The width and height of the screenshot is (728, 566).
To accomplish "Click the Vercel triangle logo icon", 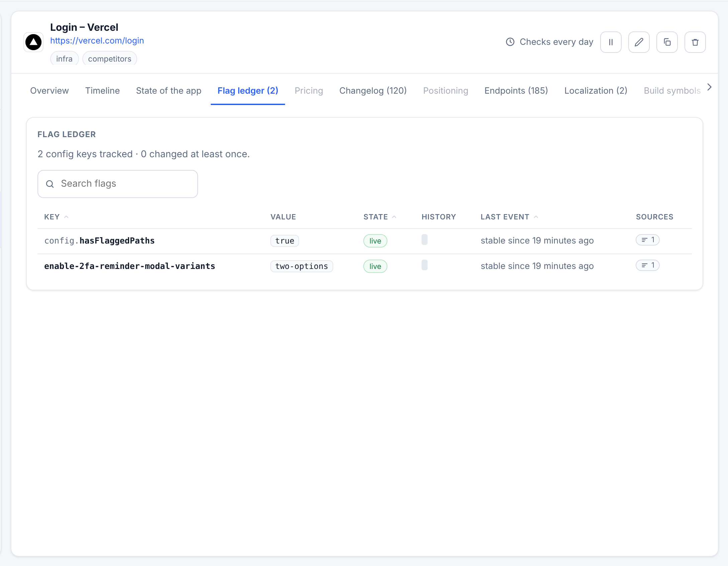I will [33, 42].
